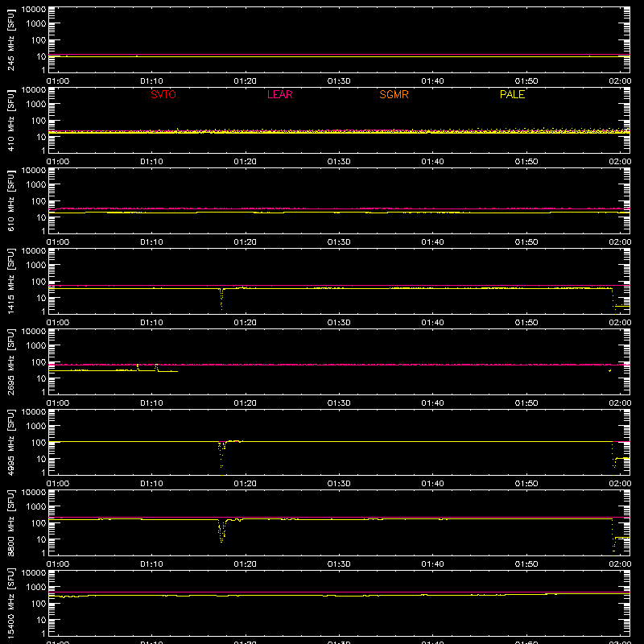Select the 2695 MHz [SFU] axis title
Screen dimensions: 644x644
[10, 361]
